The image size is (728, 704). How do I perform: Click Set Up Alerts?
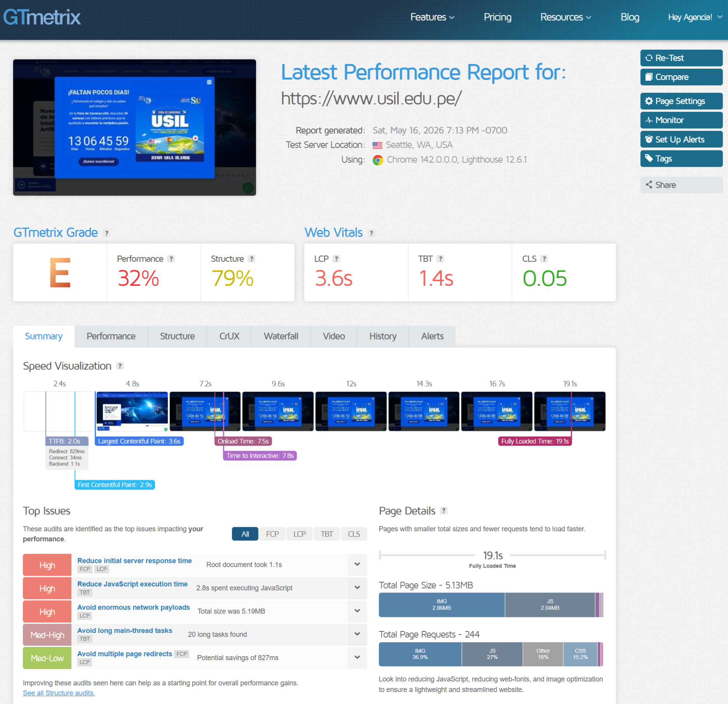pos(681,139)
